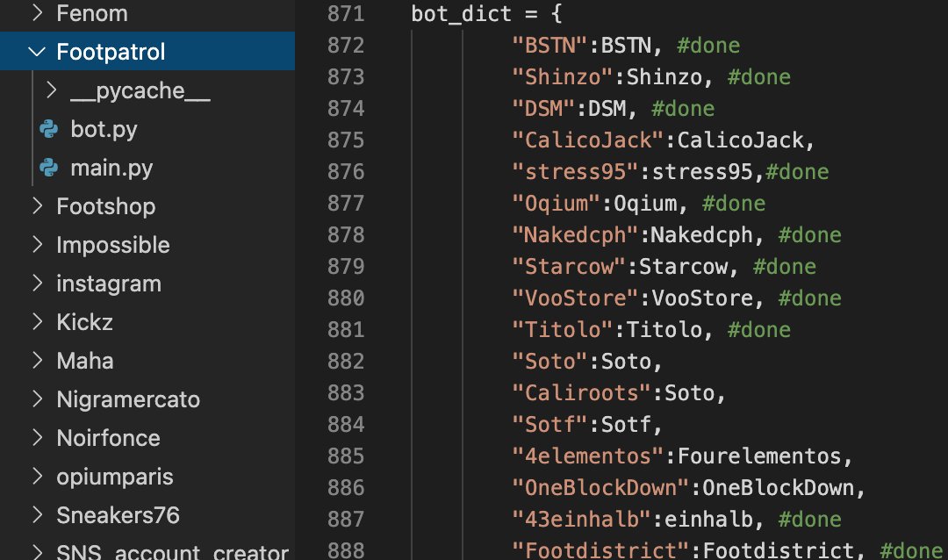Select the opiumparis folder name

(x=115, y=477)
